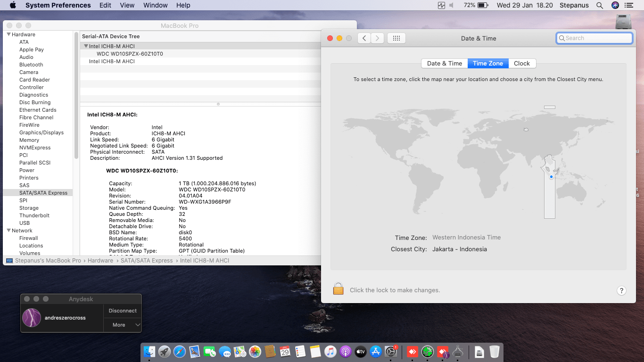Viewport: 644px width, 362px height.
Task: Switch to the Date & Time tab
Action: (445, 63)
